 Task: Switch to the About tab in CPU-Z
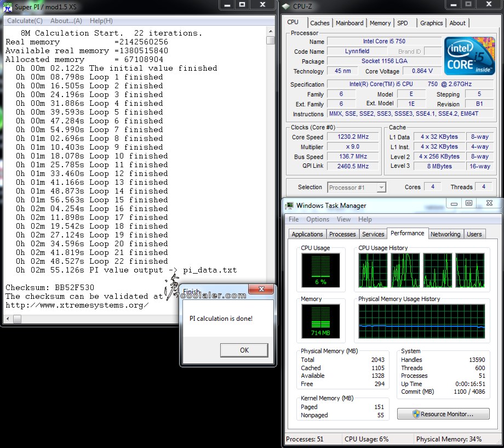457,23
